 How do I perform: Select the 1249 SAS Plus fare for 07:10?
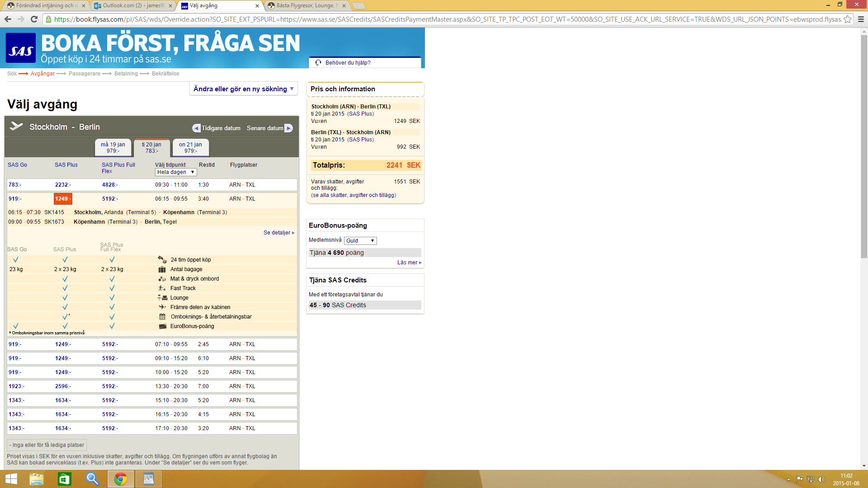point(63,344)
